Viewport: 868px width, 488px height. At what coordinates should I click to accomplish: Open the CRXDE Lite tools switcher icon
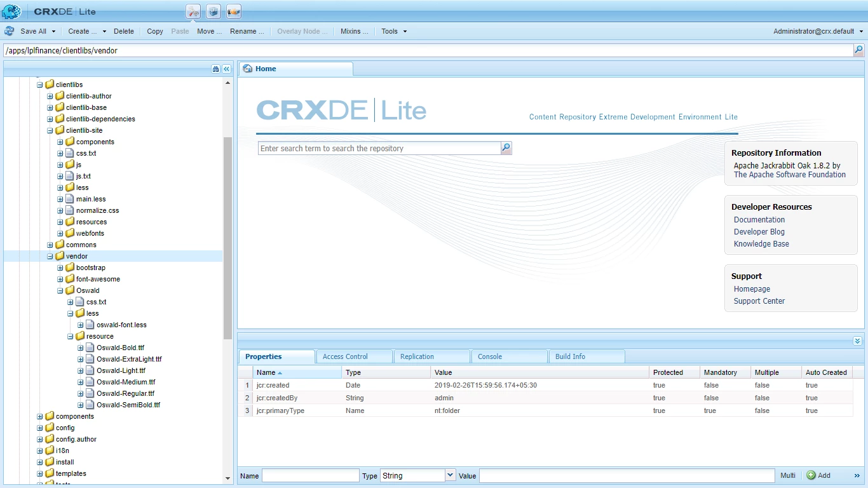coord(193,11)
